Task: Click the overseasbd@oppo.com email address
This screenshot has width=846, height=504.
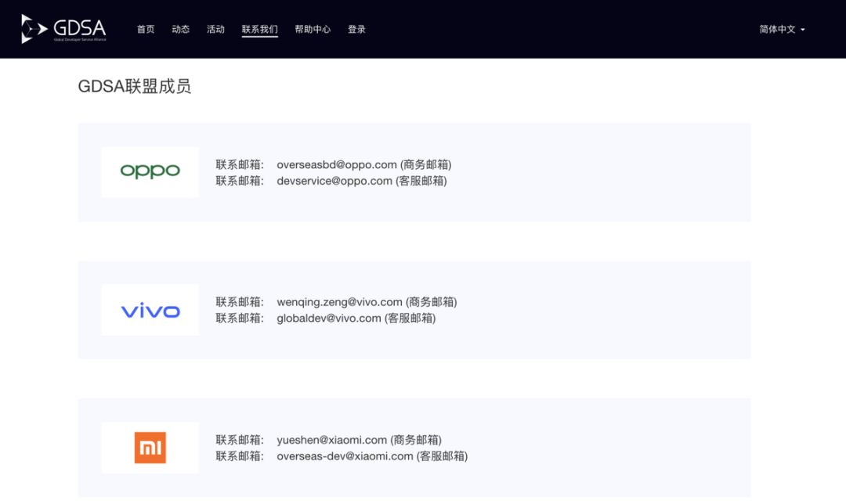Action: [337, 164]
